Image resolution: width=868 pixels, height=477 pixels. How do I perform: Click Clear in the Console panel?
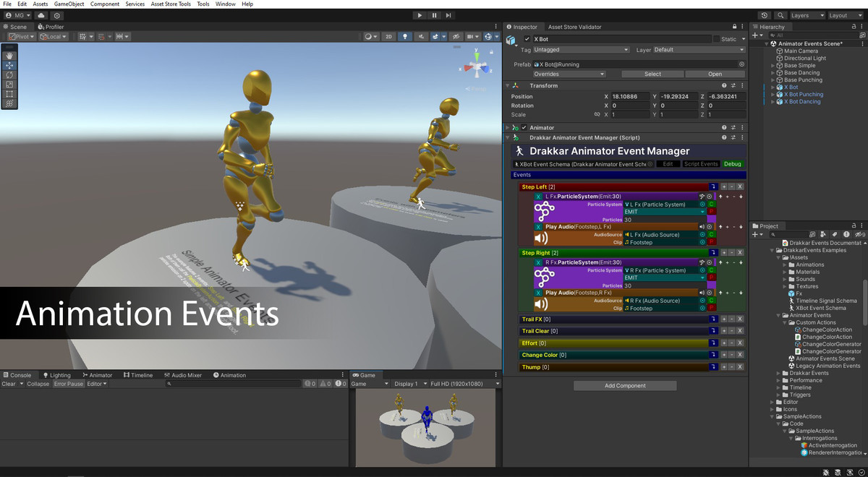pos(9,384)
